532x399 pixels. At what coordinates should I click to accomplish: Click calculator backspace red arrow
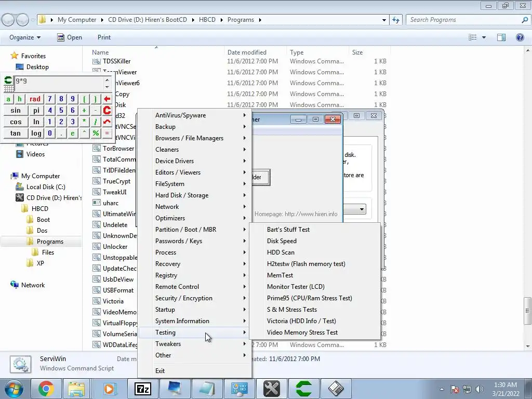[x=107, y=99]
